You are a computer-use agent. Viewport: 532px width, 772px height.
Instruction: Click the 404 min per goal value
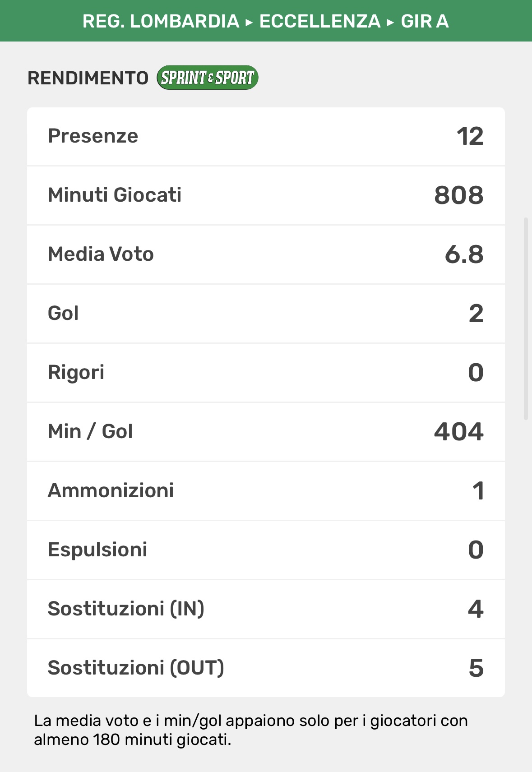(458, 432)
